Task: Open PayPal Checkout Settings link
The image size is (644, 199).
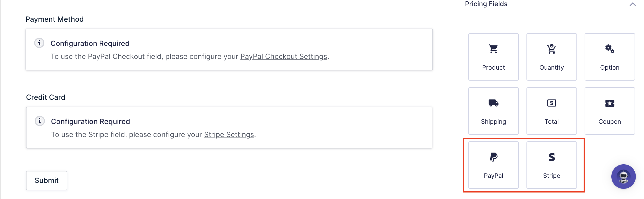Action: [284, 56]
